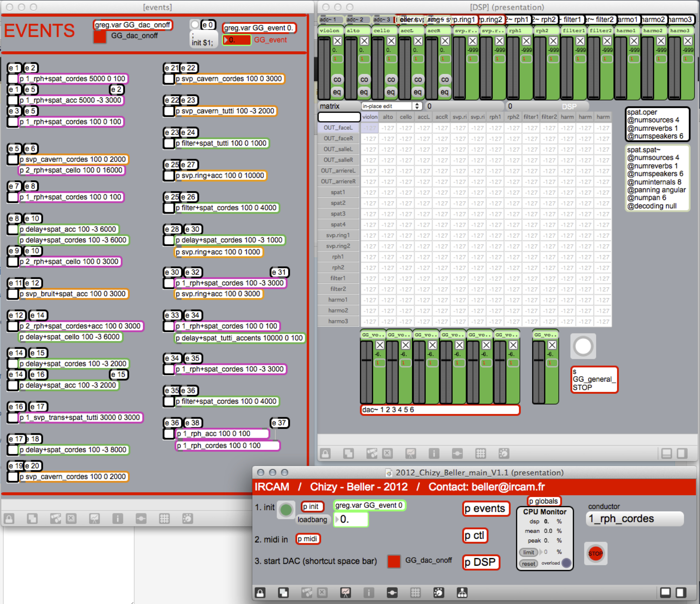Image resolution: width=700 pixels, height=604 pixels.
Task: Select the OUT_faceL violon matrix cell
Action: [370, 128]
